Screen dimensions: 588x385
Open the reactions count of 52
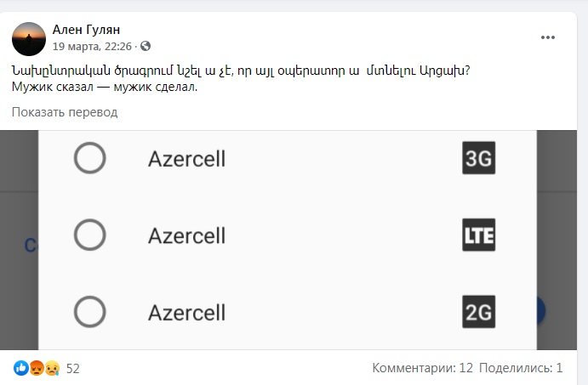72,369
